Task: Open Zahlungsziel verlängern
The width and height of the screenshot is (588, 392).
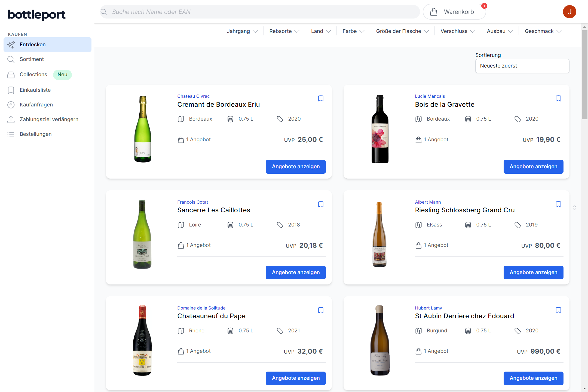Action: (x=47, y=120)
